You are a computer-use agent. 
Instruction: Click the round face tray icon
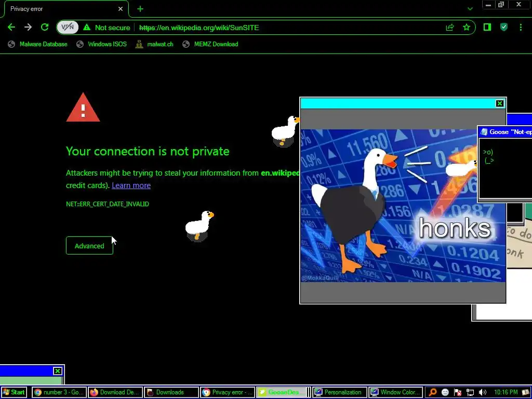tap(445, 393)
